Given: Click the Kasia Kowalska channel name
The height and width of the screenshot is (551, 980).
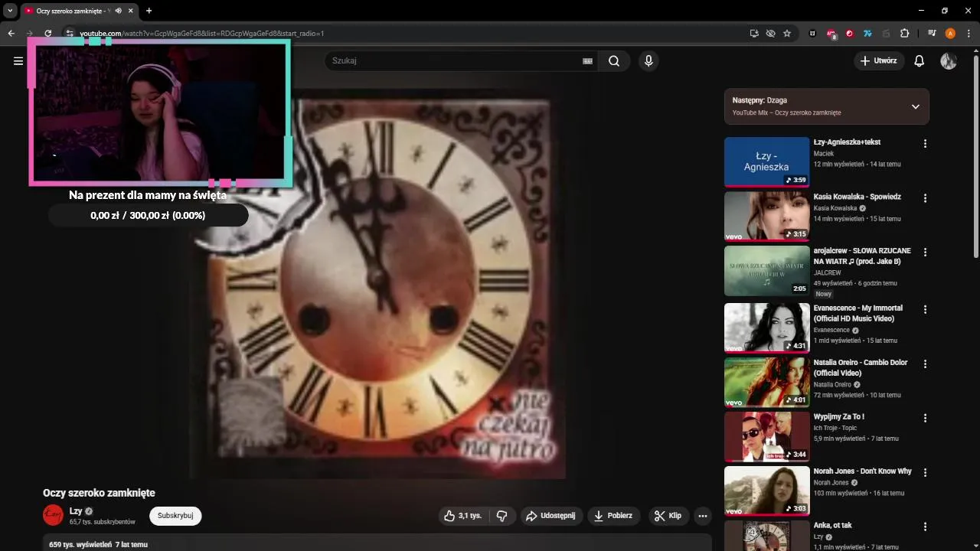Looking at the screenshot, I should point(835,208).
